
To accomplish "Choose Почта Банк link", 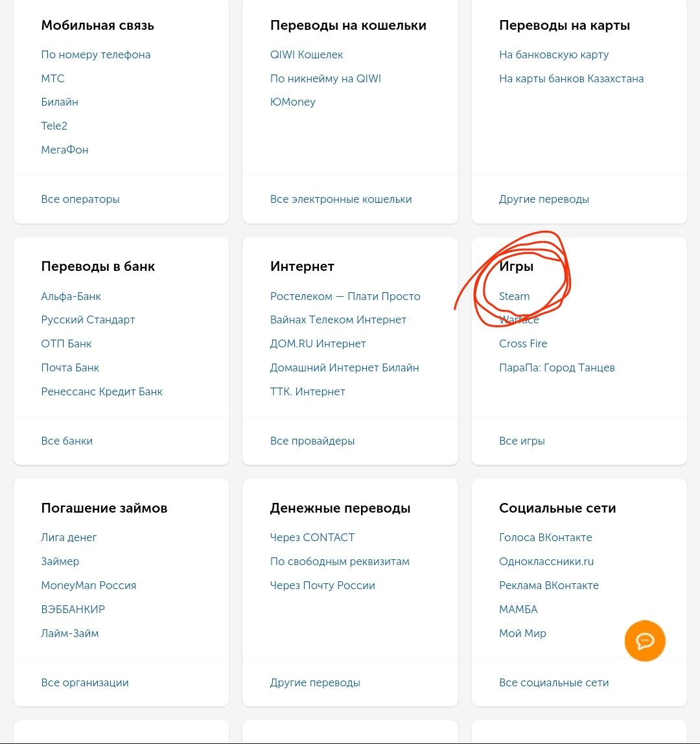I will (x=70, y=367).
